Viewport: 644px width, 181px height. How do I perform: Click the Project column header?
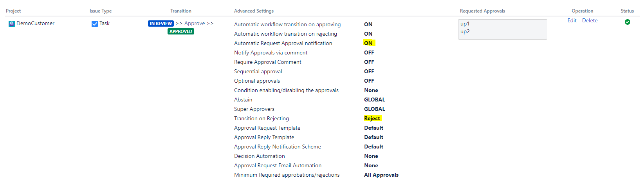13,11
